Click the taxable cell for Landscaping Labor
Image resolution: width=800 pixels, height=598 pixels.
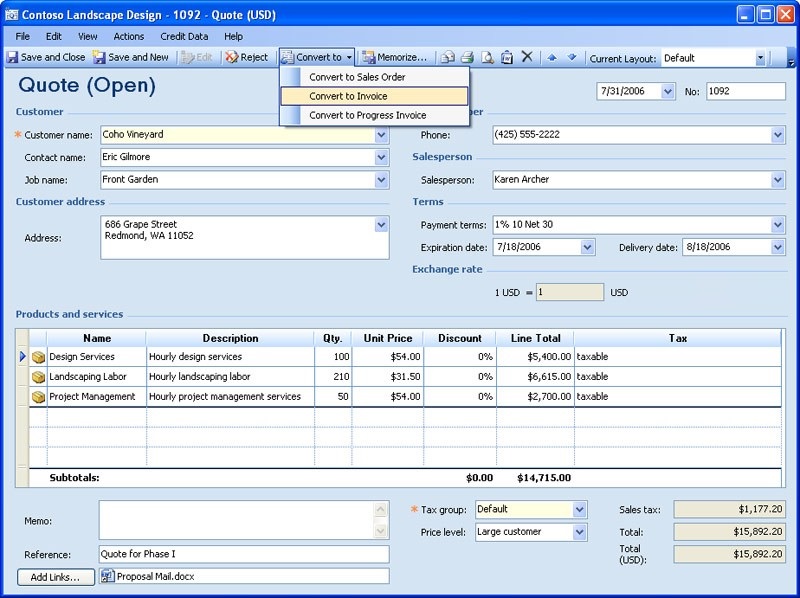[x=678, y=377]
